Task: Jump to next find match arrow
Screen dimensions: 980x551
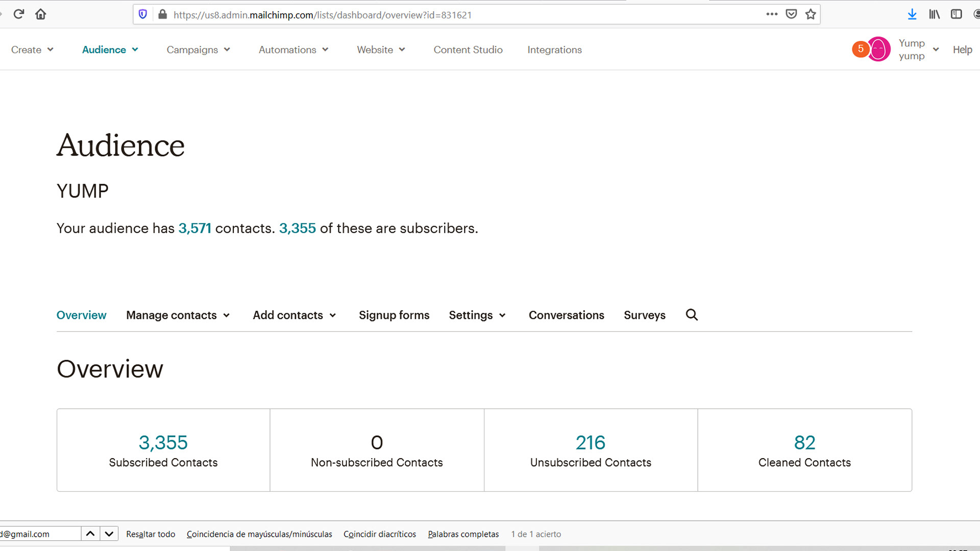Action: (x=109, y=534)
